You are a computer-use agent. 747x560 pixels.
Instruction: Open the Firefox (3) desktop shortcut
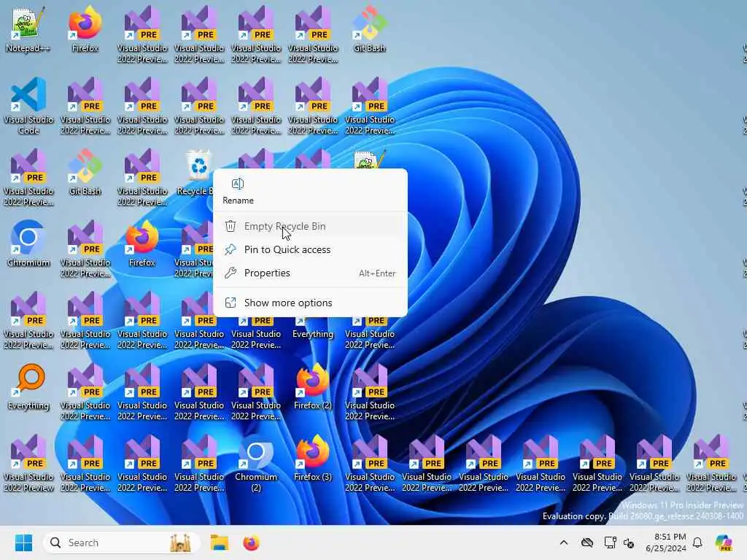click(312, 458)
